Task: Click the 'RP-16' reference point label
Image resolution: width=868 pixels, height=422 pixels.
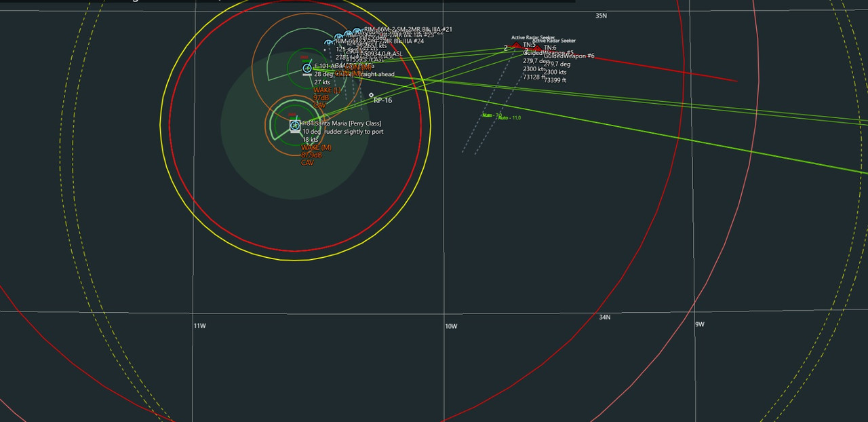Action: click(x=383, y=100)
